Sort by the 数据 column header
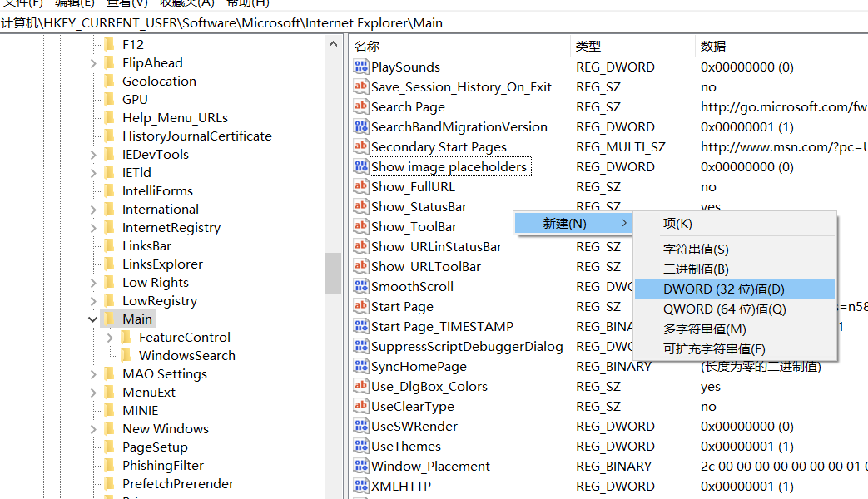 (x=781, y=46)
